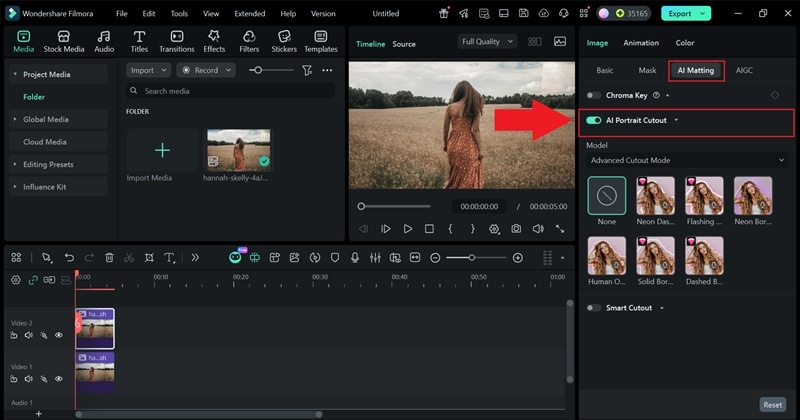Open the preview scope icon
800x420 pixels.
pyautogui.click(x=560, y=41)
